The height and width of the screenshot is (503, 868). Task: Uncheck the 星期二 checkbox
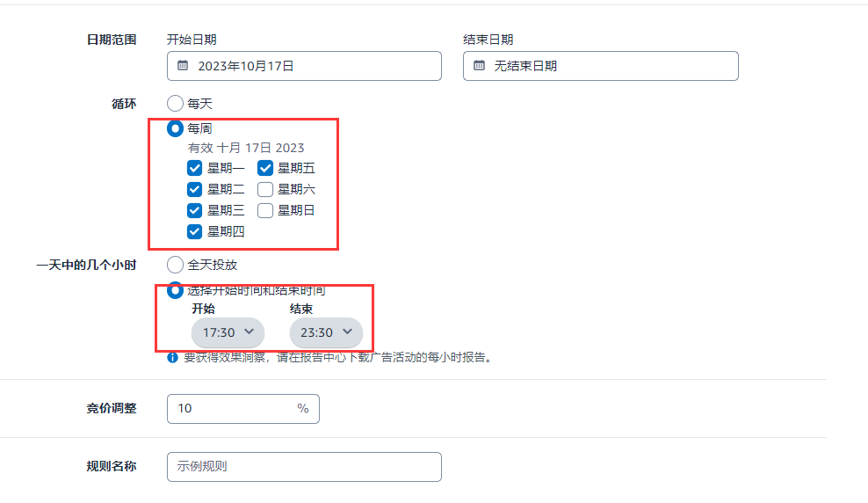click(x=194, y=189)
